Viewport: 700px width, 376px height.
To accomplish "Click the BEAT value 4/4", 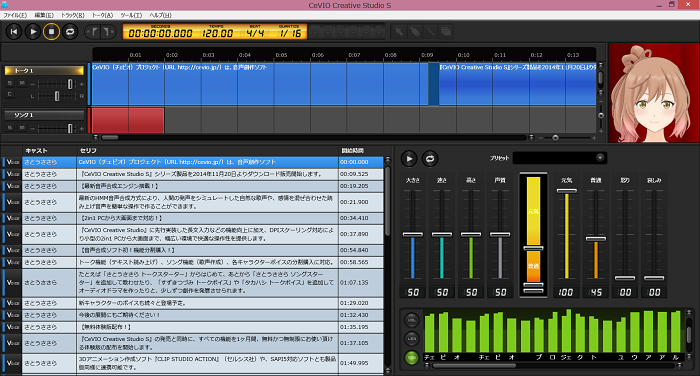I will click(255, 33).
